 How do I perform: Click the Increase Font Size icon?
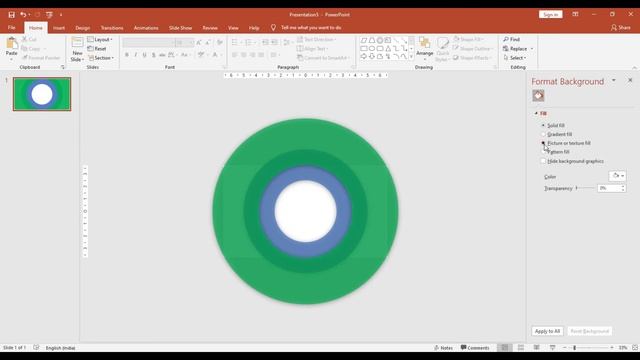click(199, 42)
